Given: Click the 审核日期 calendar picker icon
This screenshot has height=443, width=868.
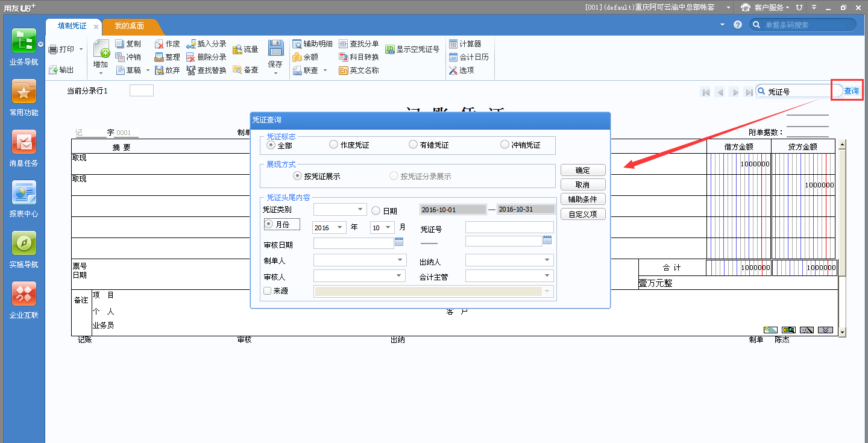Looking at the screenshot, I should coord(399,242).
